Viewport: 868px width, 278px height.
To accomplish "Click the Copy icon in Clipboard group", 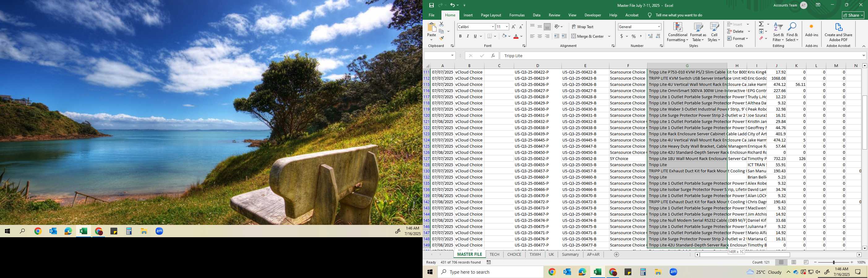I will pyautogui.click(x=441, y=31).
